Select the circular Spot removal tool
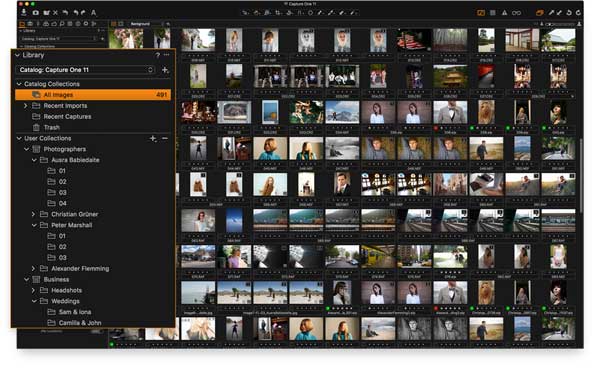600x372 pixels. point(310,13)
